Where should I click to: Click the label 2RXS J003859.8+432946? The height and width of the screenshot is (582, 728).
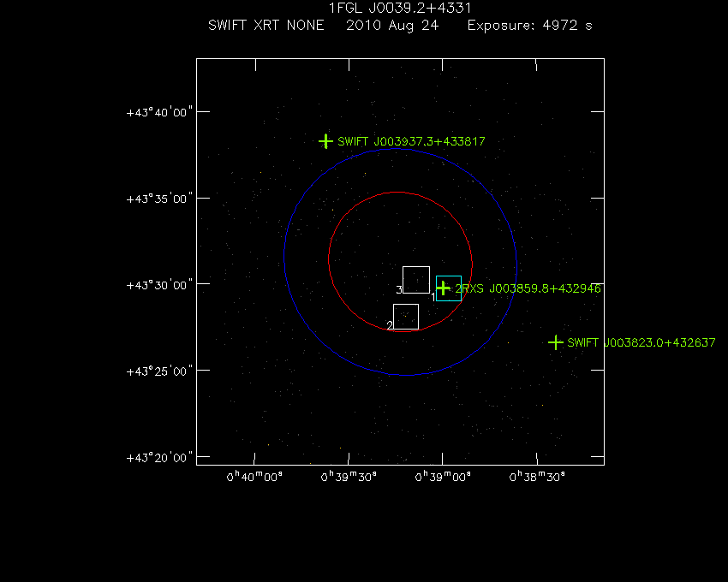point(528,288)
